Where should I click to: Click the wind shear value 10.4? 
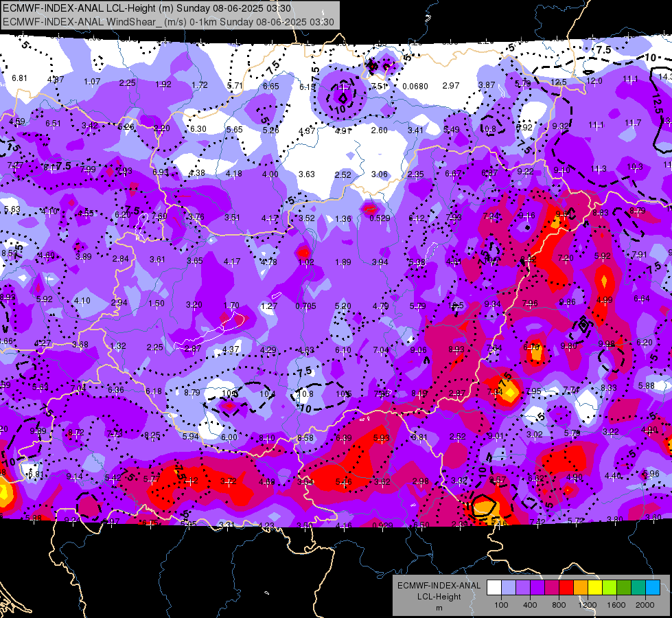(x=268, y=393)
